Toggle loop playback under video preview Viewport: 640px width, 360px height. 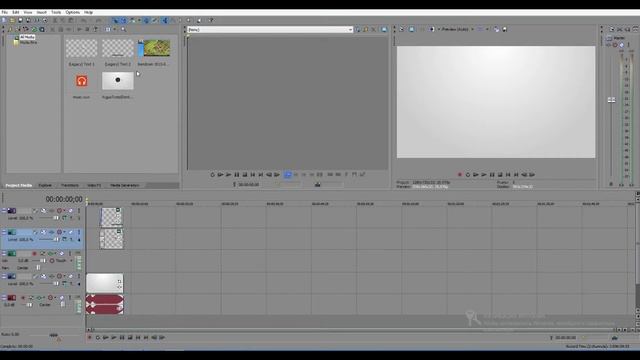tap(468, 175)
